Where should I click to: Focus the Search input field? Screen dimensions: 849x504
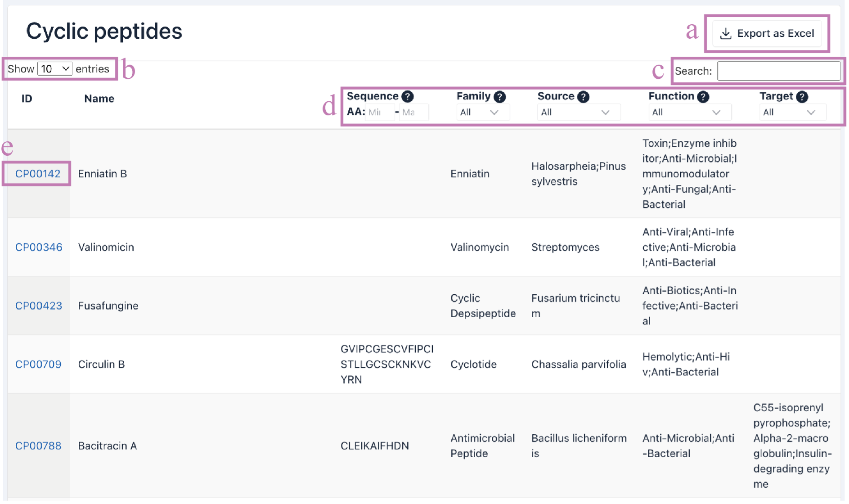[778, 71]
